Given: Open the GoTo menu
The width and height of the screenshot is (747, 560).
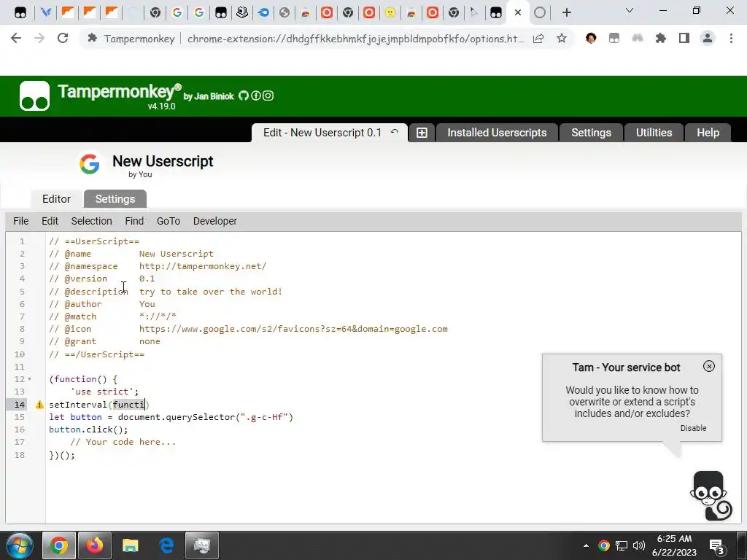Looking at the screenshot, I should pos(169,221).
